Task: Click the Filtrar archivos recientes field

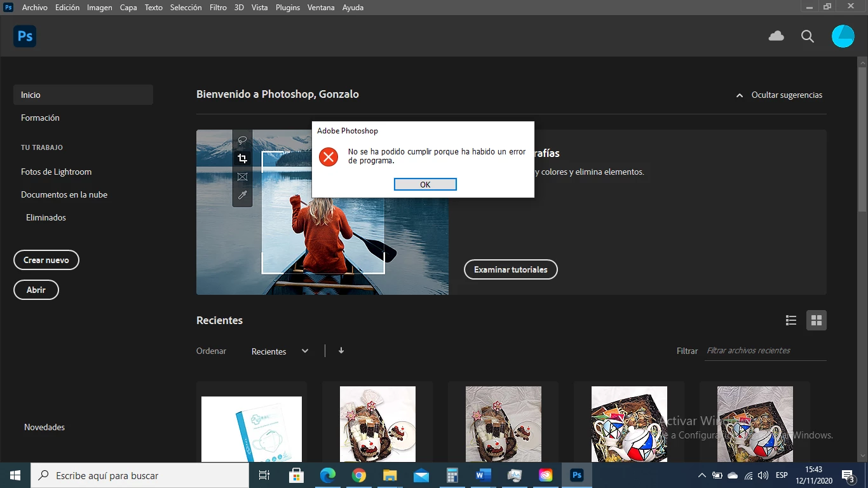Action: pos(766,351)
